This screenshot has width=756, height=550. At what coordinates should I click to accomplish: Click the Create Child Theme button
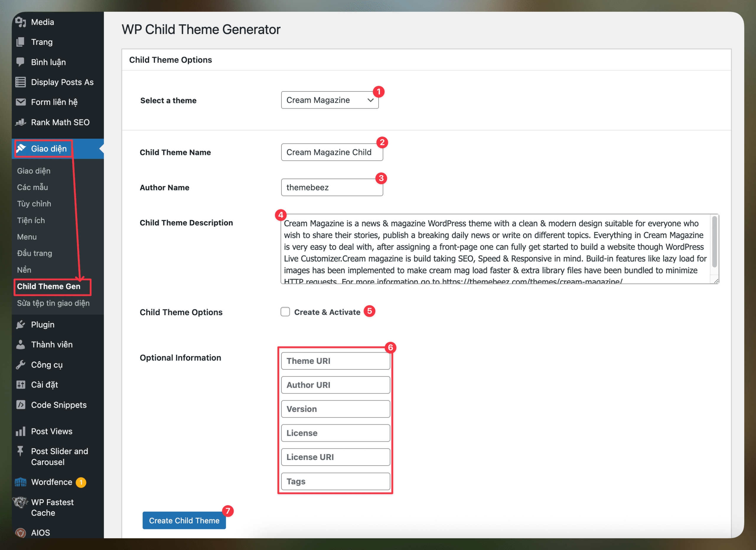[184, 520]
